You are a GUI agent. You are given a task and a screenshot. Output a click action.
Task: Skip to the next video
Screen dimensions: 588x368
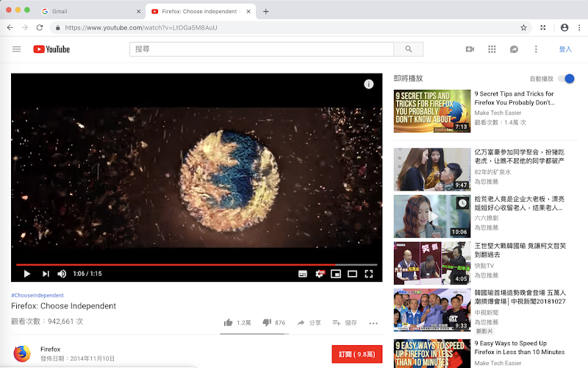(46, 274)
